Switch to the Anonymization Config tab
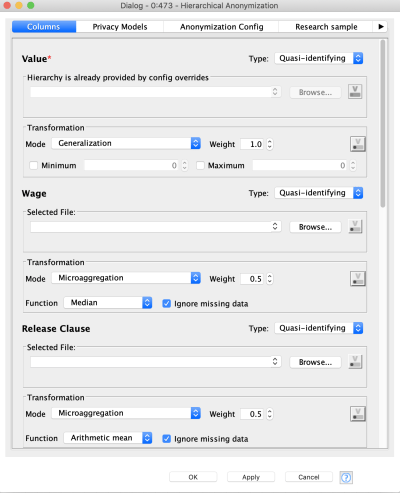The width and height of the screenshot is (400, 493). (x=221, y=27)
